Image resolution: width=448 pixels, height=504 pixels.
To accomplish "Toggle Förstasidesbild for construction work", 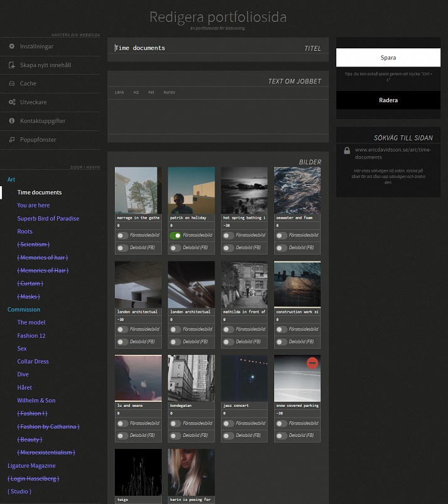I will (281, 330).
